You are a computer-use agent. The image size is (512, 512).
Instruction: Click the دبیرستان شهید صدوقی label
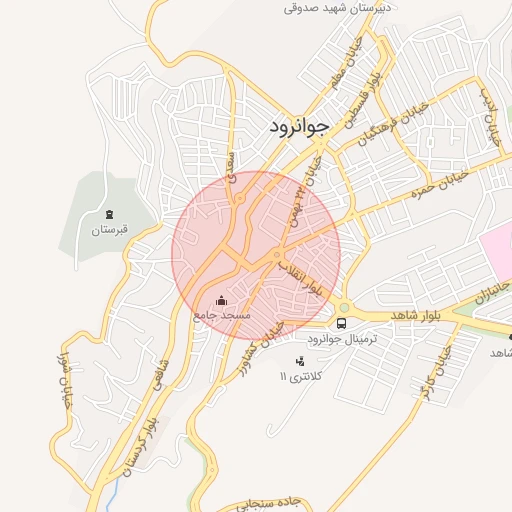(337, 8)
